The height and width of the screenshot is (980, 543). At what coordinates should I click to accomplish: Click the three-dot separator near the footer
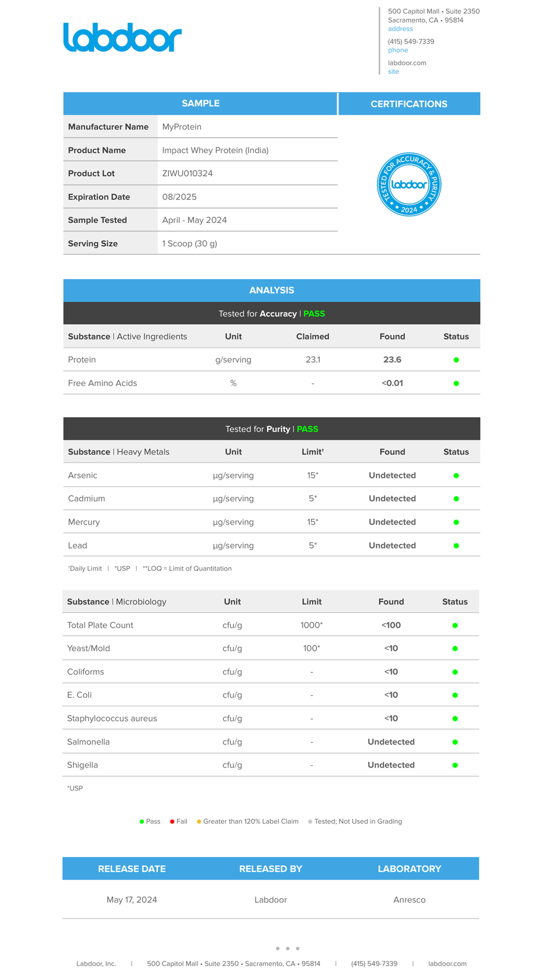coord(288,948)
